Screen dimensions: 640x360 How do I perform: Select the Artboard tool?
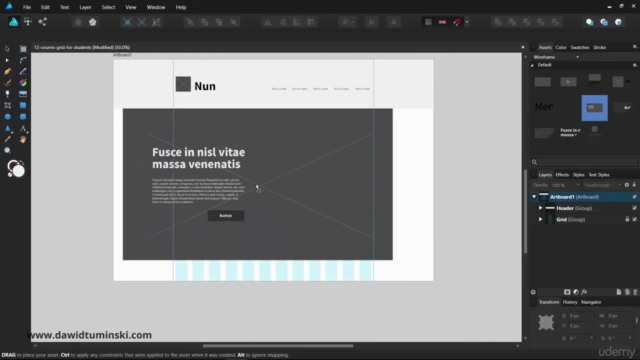pos(23,49)
